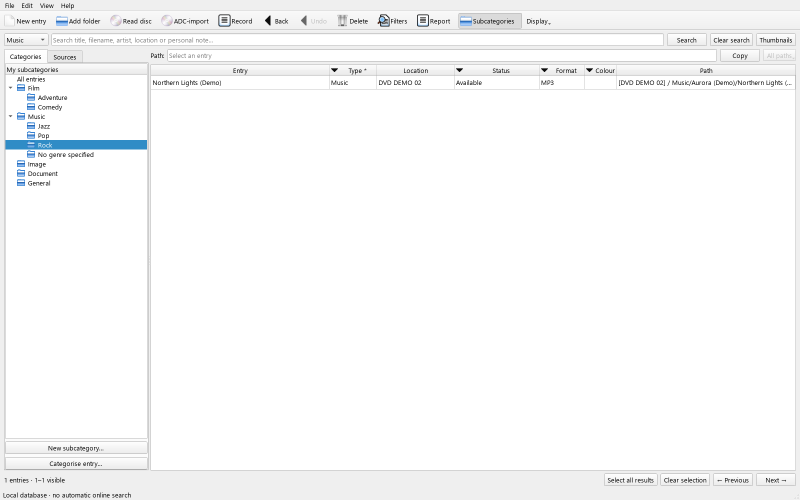Open the Status column filter arrow

(459, 70)
